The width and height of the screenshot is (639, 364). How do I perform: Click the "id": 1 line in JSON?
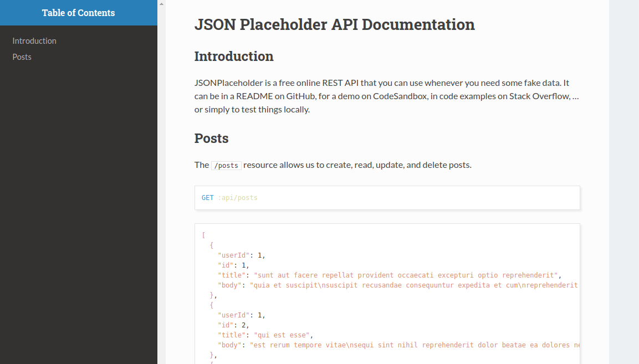(x=233, y=265)
